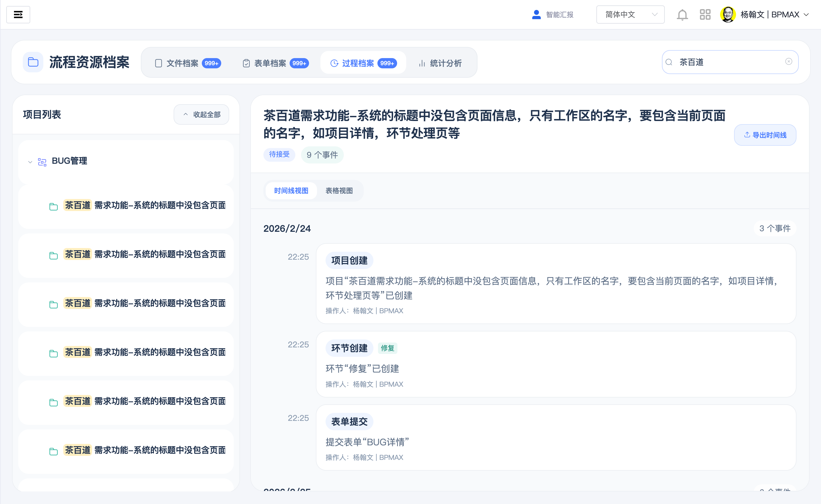This screenshot has height=504, width=821.
Task: Click the folder icon beside 流程资源档案 title
Action: tap(33, 62)
